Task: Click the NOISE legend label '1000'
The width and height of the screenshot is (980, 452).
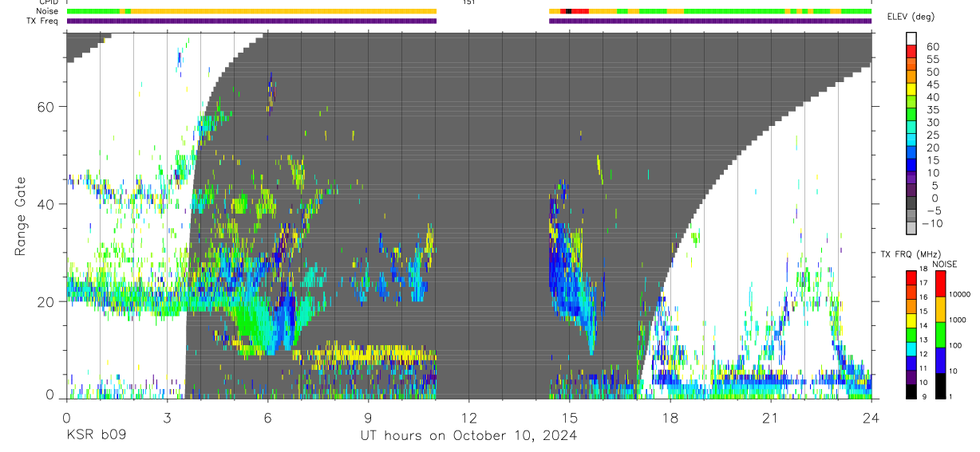Action: coord(958,320)
